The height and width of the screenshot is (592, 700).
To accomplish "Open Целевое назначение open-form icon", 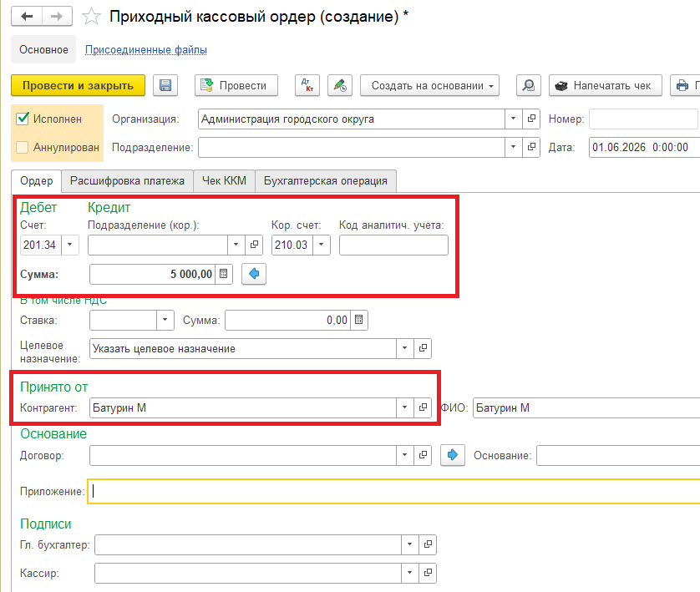I will pos(423,348).
